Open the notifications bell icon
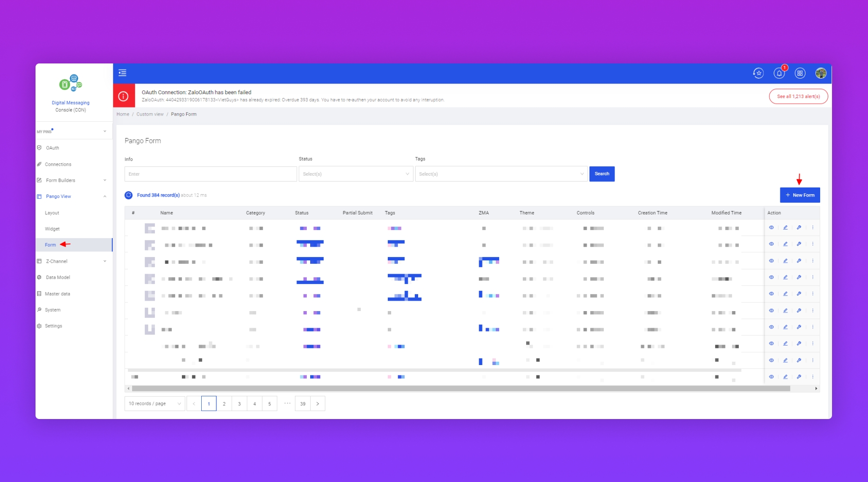This screenshot has height=482, width=868. [x=779, y=73]
